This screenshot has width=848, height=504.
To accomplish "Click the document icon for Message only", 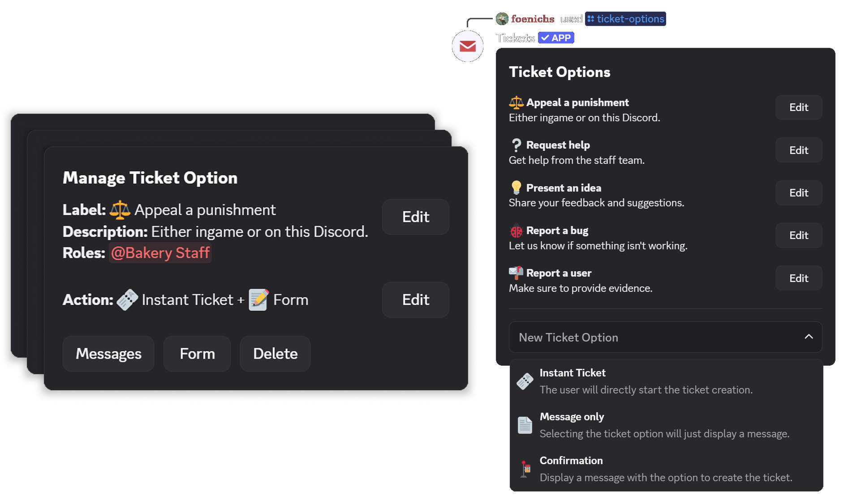I will 525,424.
